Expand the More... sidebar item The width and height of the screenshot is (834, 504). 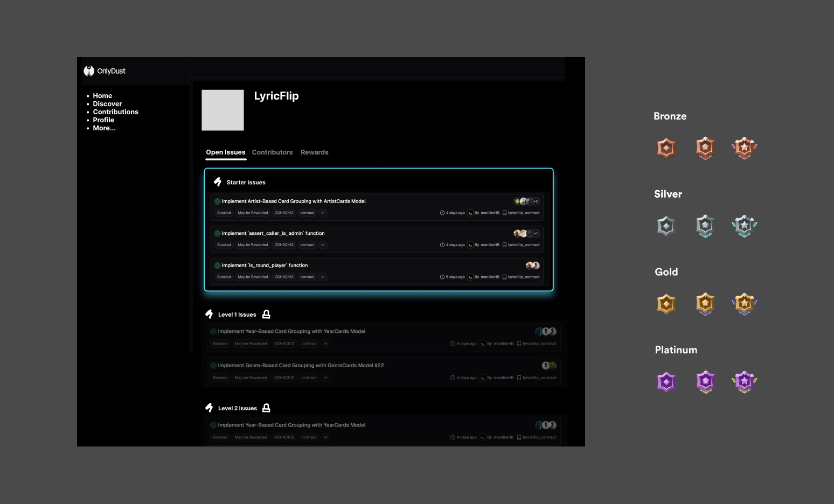point(104,128)
